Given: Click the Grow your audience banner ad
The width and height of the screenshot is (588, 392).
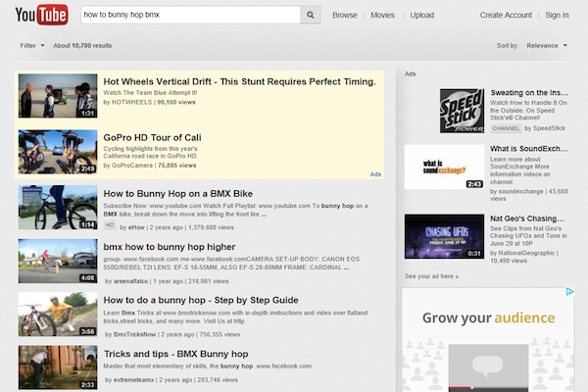Looking at the screenshot, I should coord(488,340).
